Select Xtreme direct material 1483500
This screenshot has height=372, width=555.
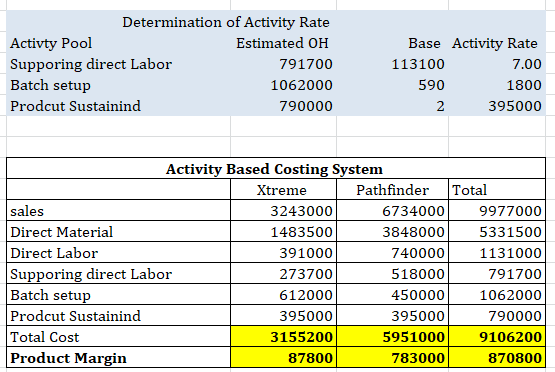(x=302, y=232)
